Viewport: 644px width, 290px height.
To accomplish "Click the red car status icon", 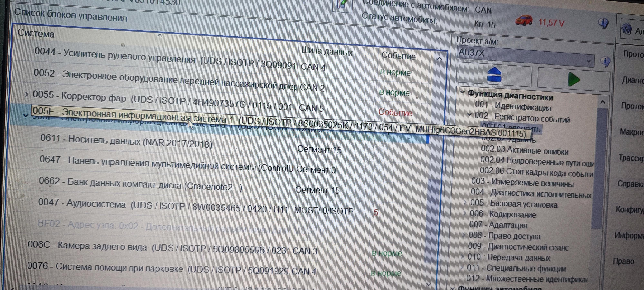I will 524,21.
